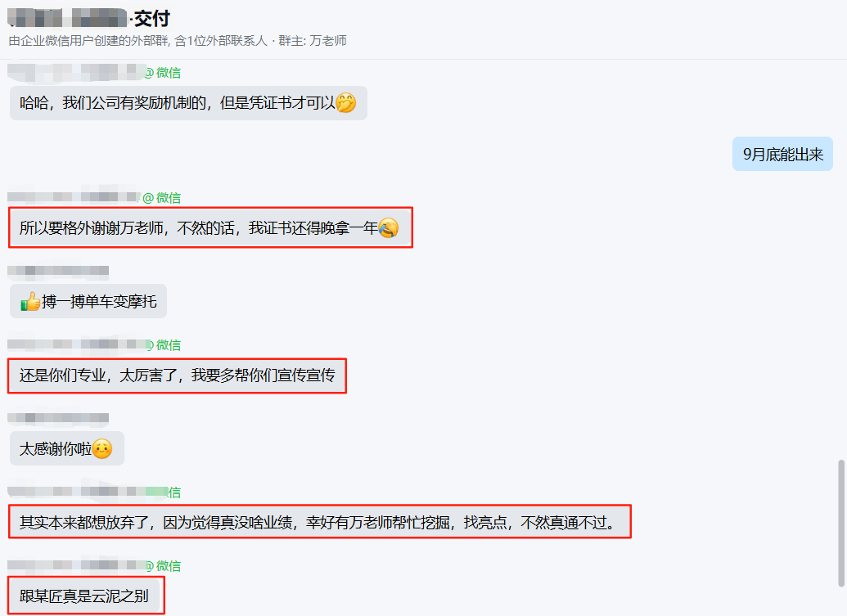Click the @微信 tag above first message
The height and width of the screenshot is (616, 847).
pyautogui.click(x=163, y=73)
